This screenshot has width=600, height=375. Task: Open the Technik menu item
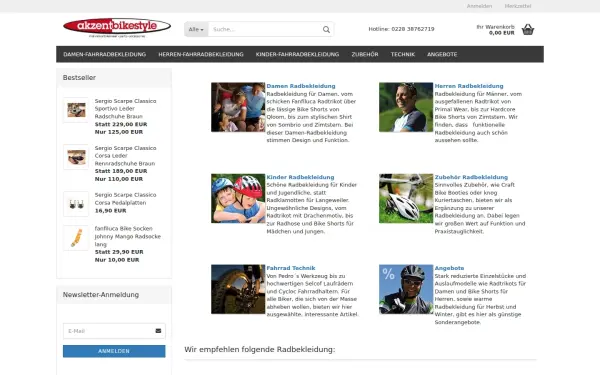(403, 54)
